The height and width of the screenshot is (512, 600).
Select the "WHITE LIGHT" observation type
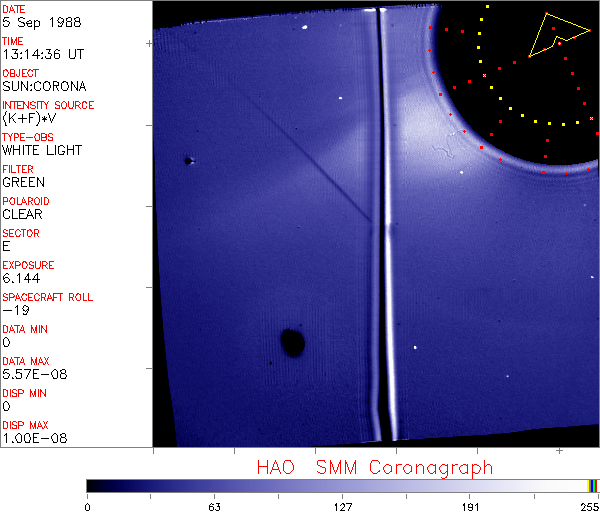pyautogui.click(x=42, y=150)
